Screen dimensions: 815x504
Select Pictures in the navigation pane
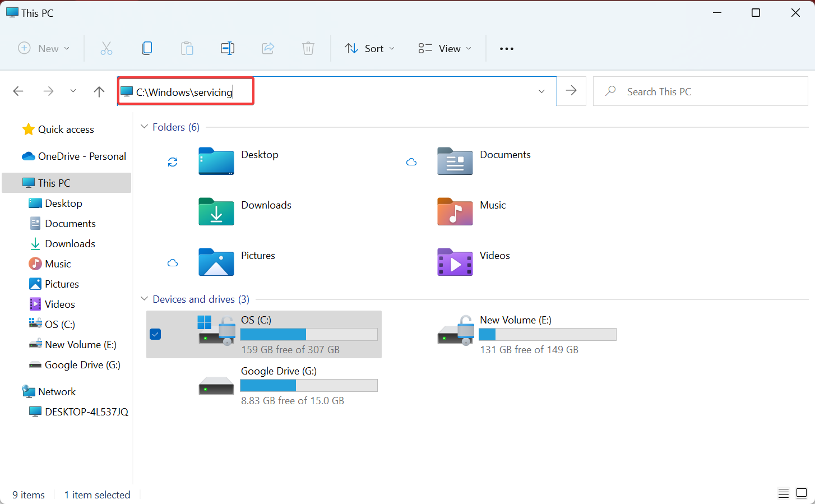(66, 284)
